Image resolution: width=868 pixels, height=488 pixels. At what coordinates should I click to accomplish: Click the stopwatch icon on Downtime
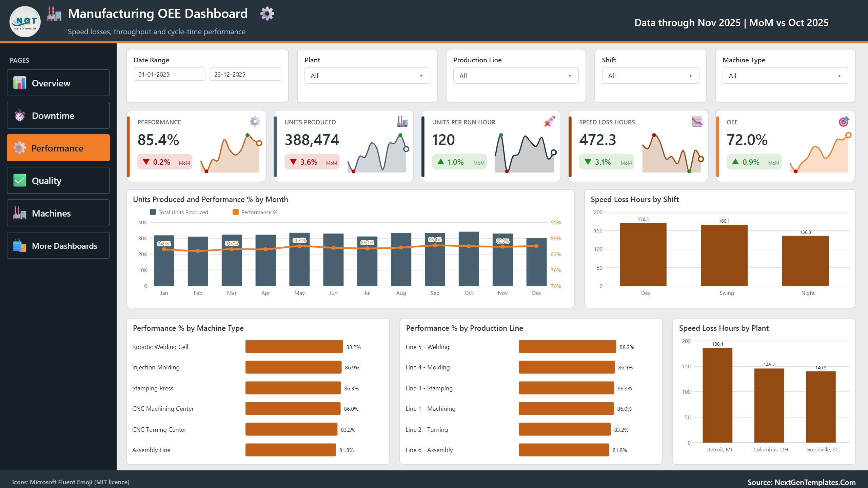tap(20, 115)
